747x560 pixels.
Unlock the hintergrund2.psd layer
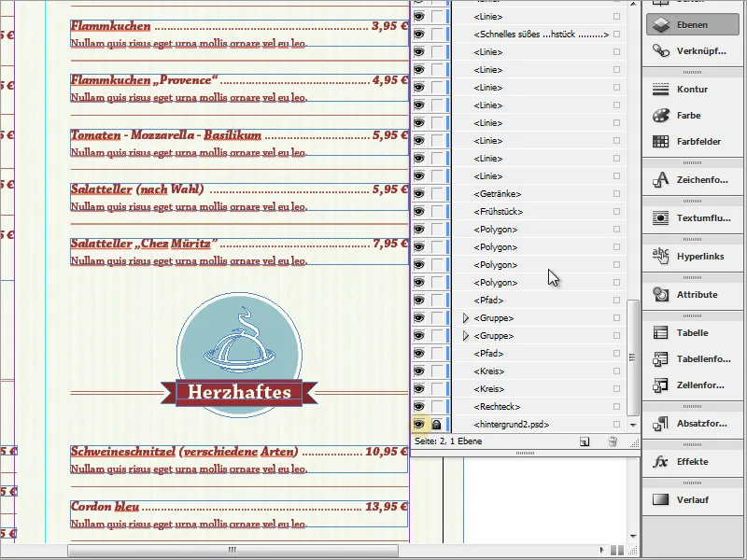point(435,424)
